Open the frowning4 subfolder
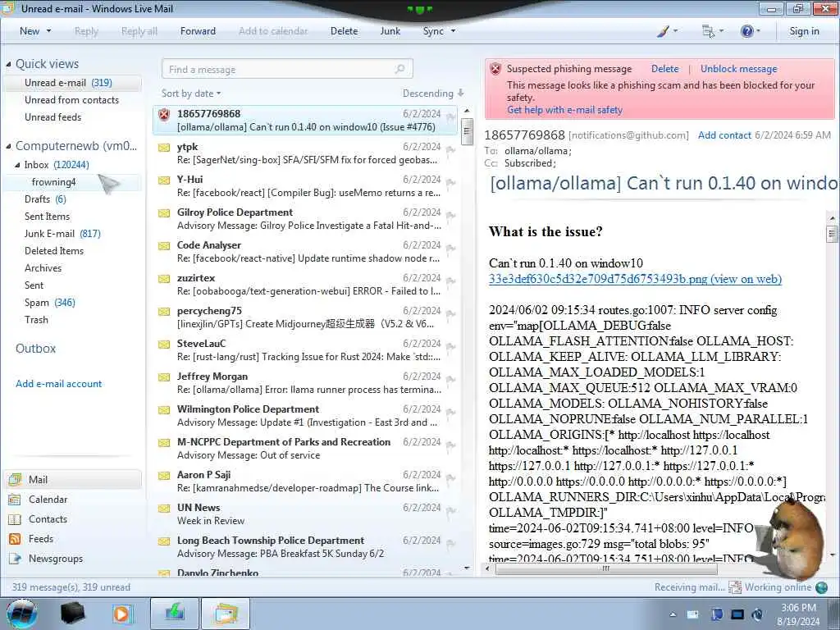Screen dimensions: 840x630 point(53,182)
